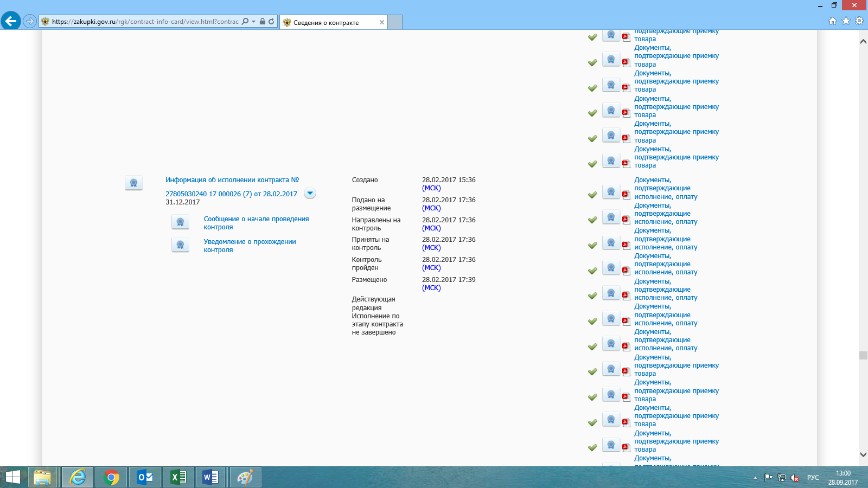Open a new browser tab
The image size is (868, 488).
click(395, 22)
